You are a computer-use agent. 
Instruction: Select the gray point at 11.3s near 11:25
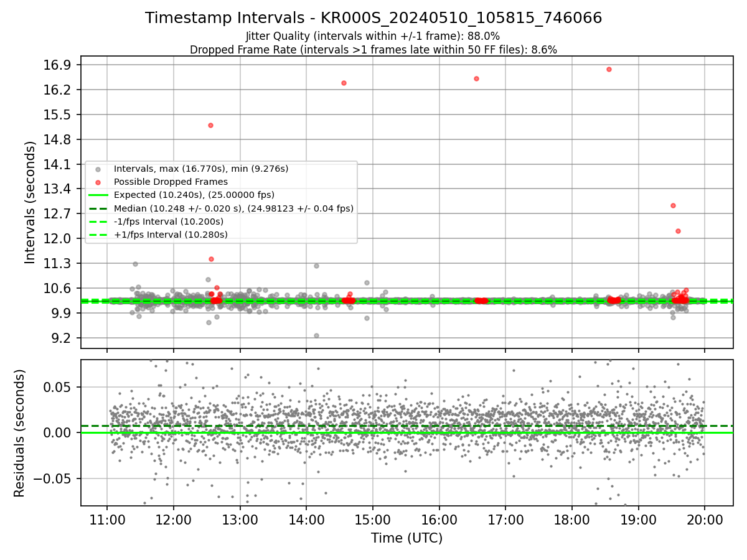tap(135, 264)
